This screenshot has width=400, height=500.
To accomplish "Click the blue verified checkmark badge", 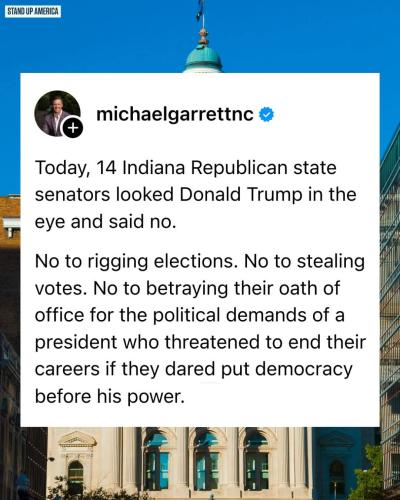I will click(x=267, y=114).
